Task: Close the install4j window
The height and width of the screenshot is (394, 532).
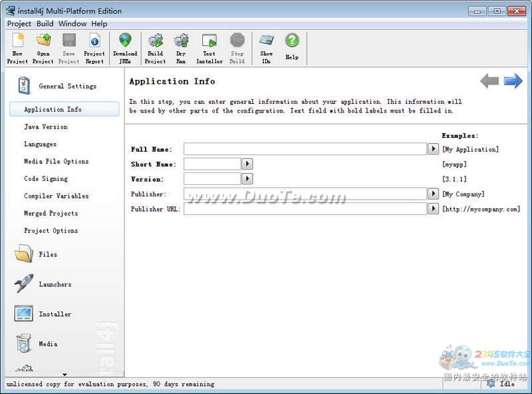Action: (517, 11)
